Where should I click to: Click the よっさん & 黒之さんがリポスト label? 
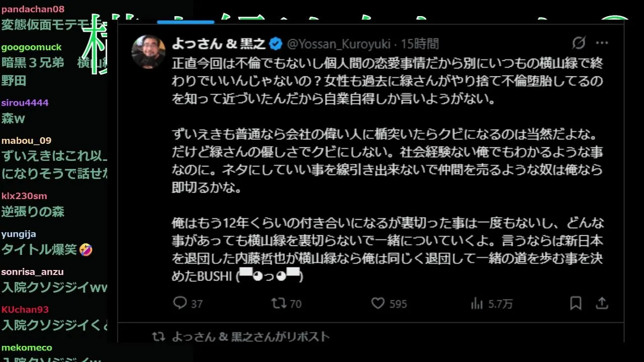(251, 336)
